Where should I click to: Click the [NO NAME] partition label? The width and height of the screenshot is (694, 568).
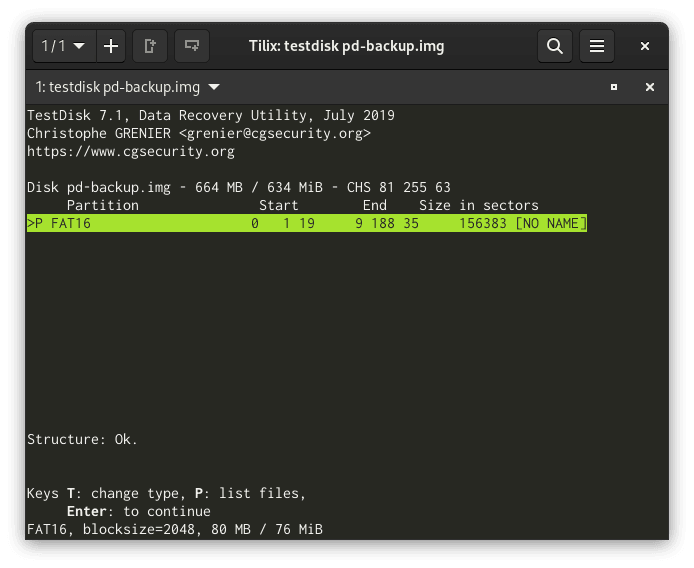click(550, 224)
